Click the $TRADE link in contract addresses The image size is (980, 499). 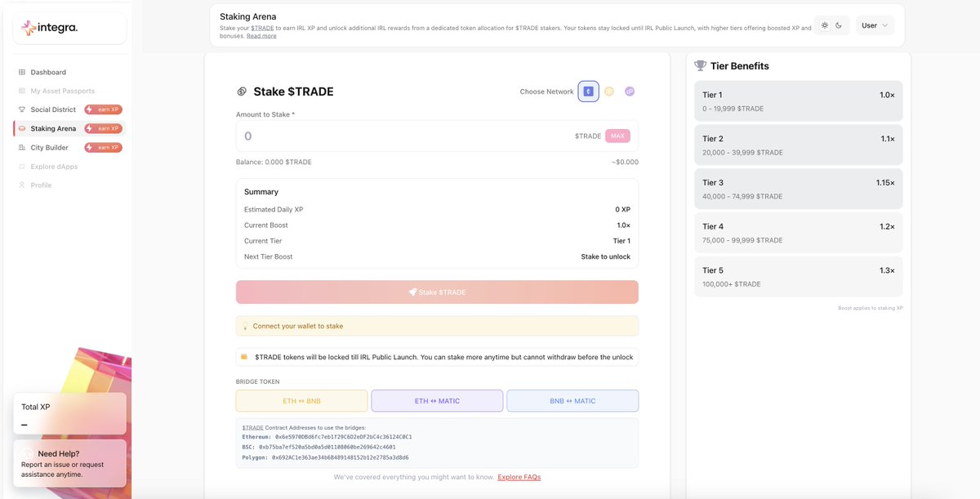pyautogui.click(x=252, y=427)
